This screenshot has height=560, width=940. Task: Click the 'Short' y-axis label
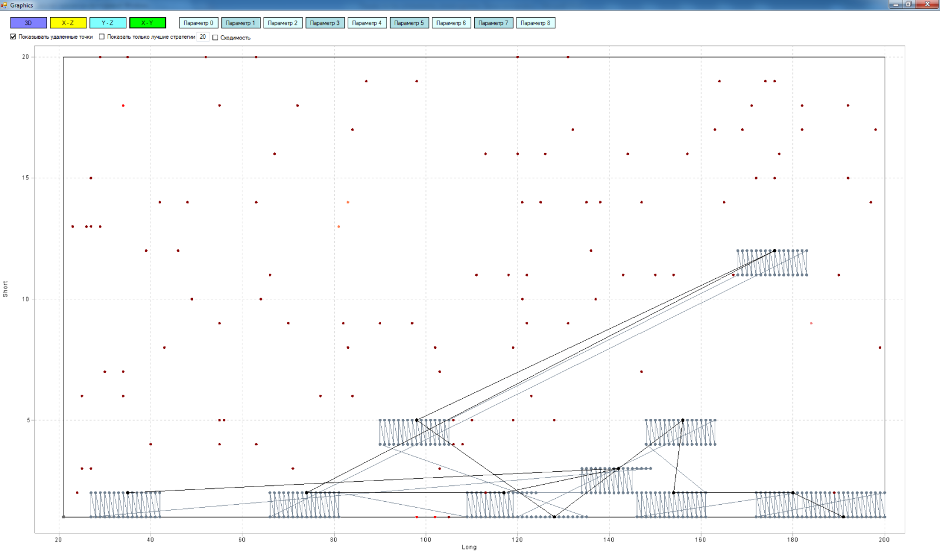pyautogui.click(x=5, y=289)
